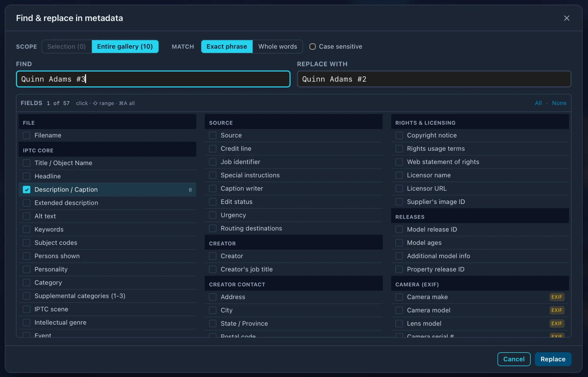The height and width of the screenshot is (377, 588).
Task: Select Entire gallery (10) scope
Action: [125, 46]
